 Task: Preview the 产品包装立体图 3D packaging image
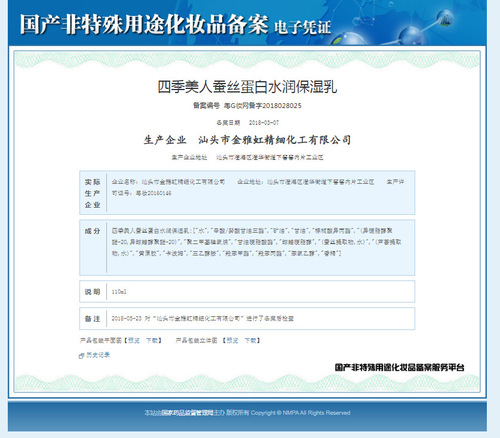(x=232, y=340)
